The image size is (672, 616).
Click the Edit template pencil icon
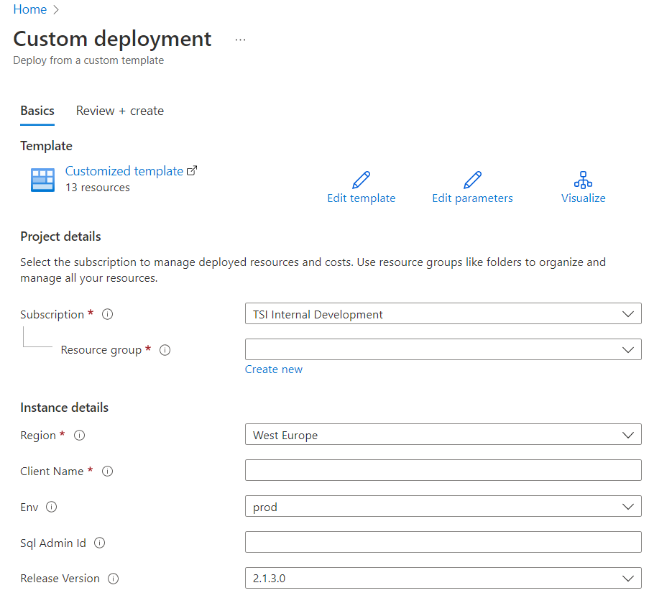[361, 179]
